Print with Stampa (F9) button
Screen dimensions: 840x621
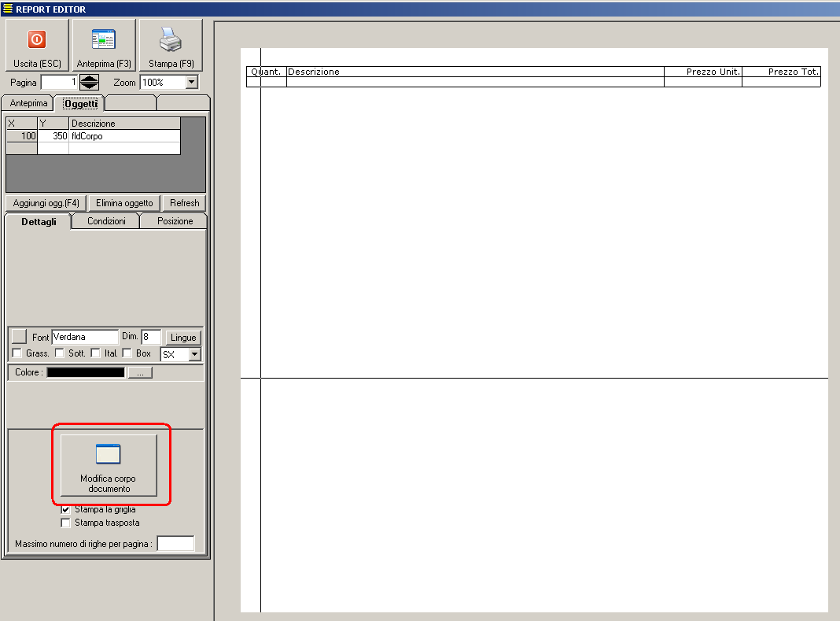[171, 45]
